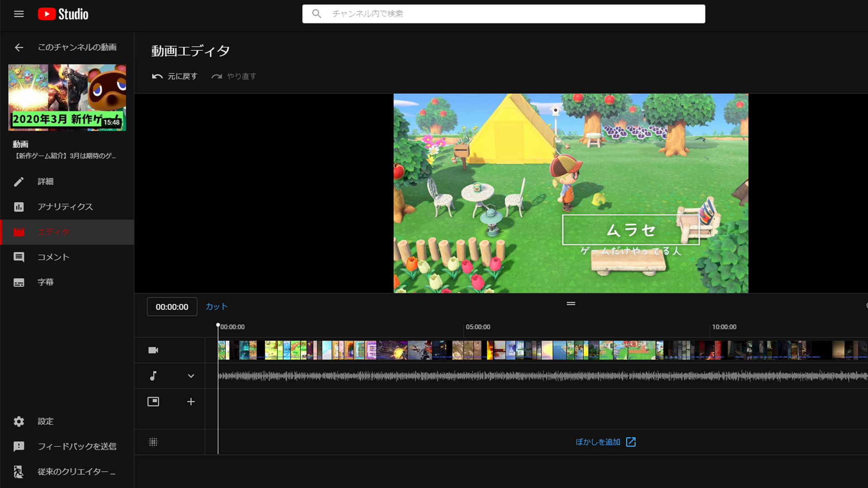The width and height of the screenshot is (868, 488).
Task: Click the classic Creator Studio exit icon
Action: [x=19, y=472]
